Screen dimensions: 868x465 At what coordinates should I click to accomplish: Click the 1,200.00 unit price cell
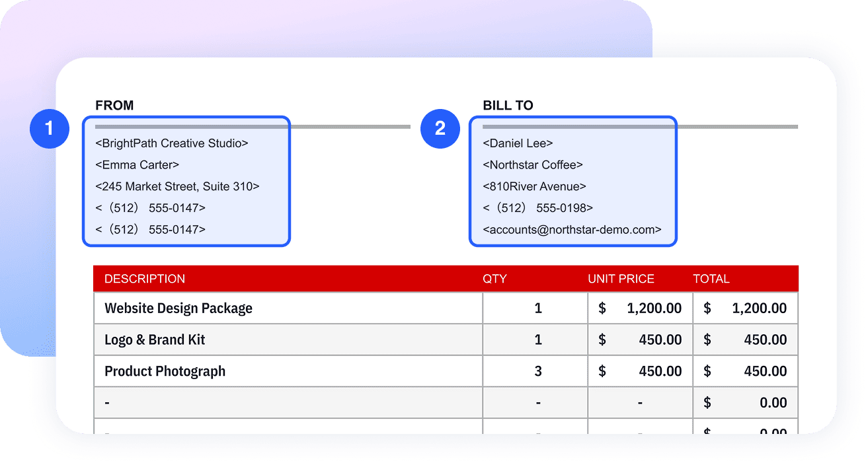pyautogui.click(x=640, y=308)
